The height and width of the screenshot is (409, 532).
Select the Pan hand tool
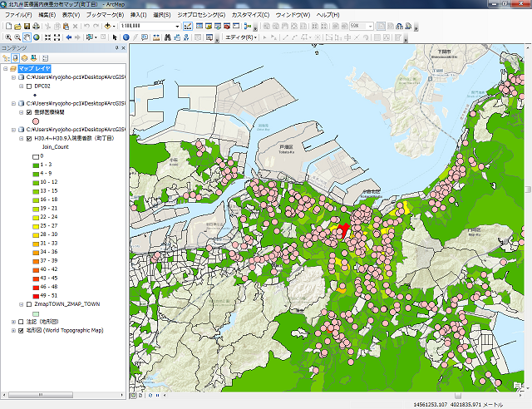27,37
